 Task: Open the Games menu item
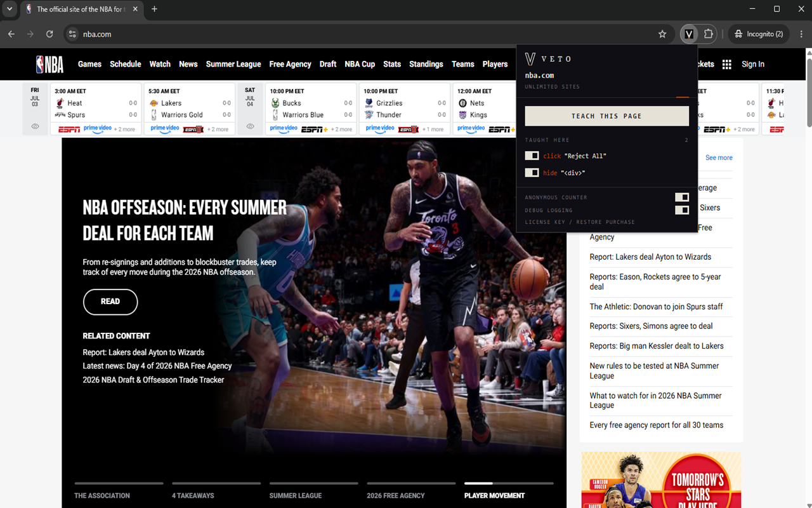point(89,64)
